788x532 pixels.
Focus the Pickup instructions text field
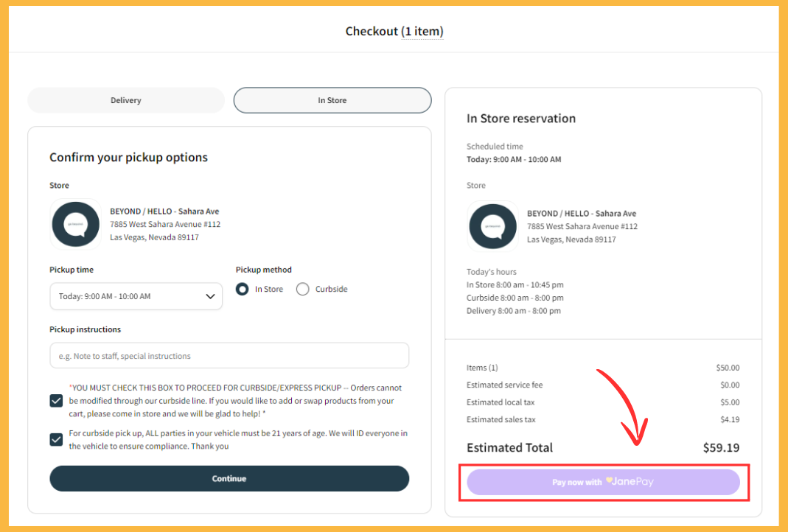(x=229, y=356)
